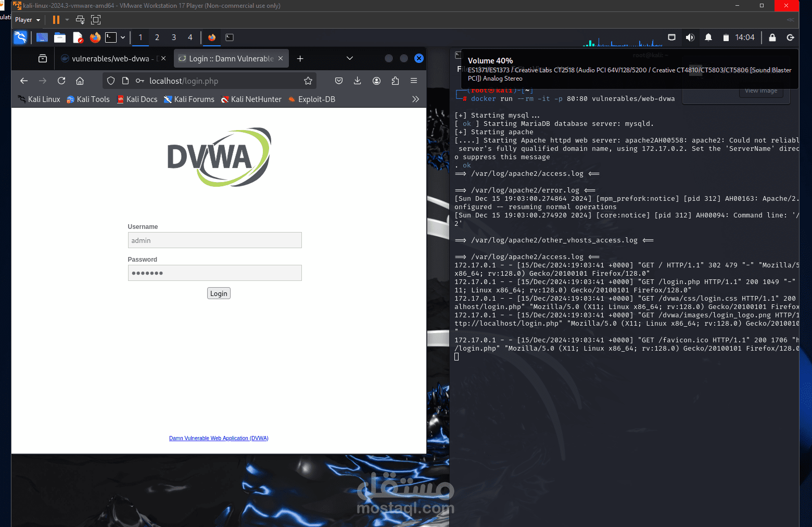Go to Firefox home page
This screenshot has height=527, width=812.
(x=80, y=81)
